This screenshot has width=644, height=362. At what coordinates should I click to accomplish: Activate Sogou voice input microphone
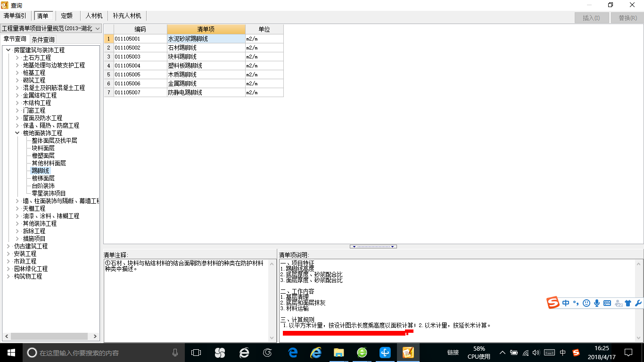597,303
